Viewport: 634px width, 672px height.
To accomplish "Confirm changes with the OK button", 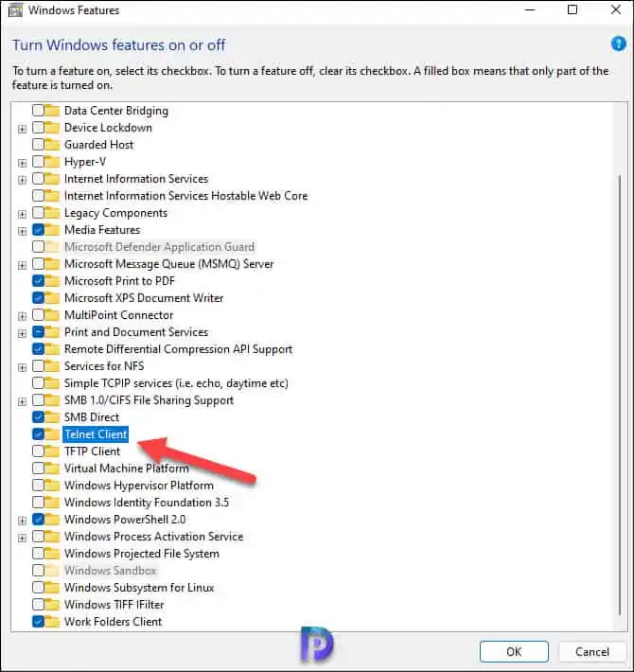I will [514, 652].
